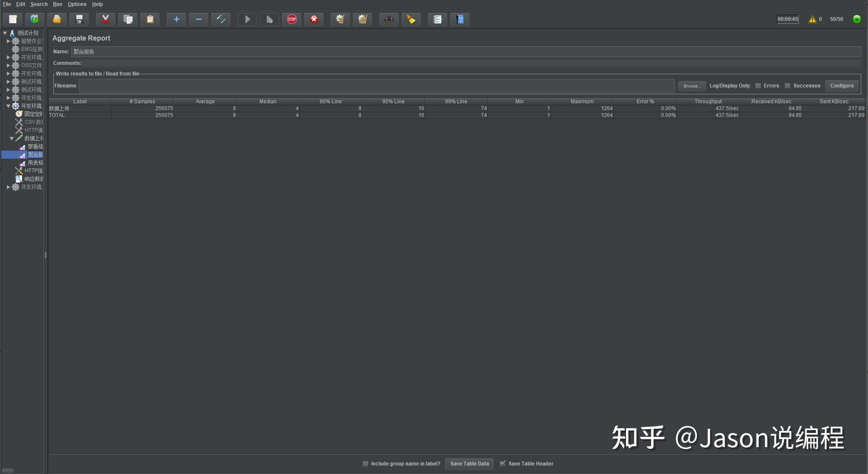Click the Filename input field
The image size is (868, 474).
(376, 86)
